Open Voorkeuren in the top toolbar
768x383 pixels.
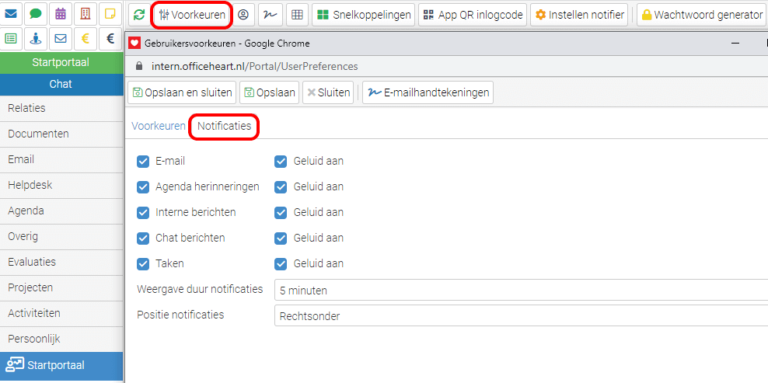pos(192,15)
